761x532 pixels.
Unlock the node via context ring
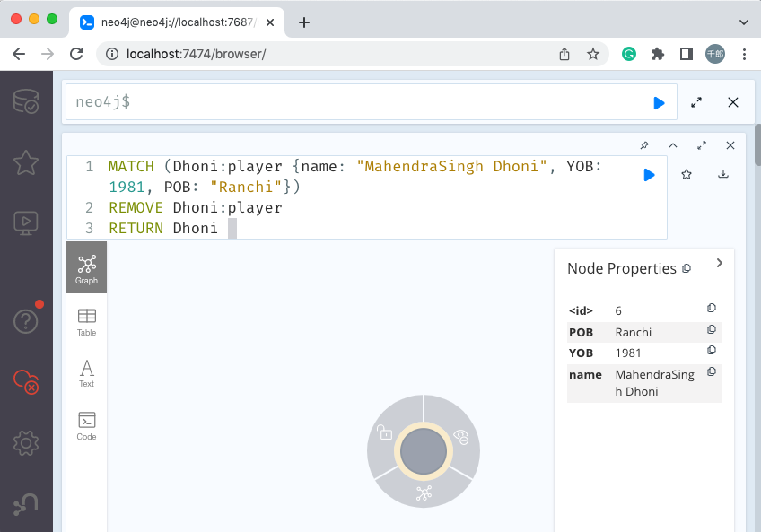pyautogui.click(x=384, y=432)
